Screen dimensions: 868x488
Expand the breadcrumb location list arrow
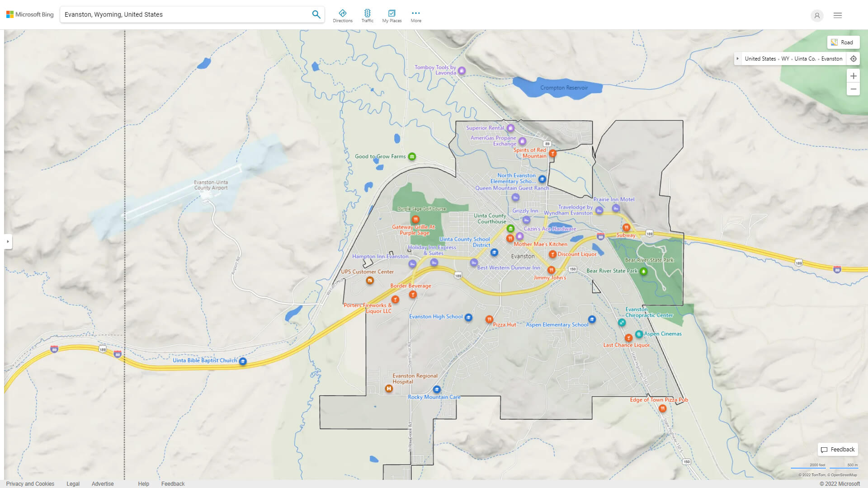(x=738, y=58)
